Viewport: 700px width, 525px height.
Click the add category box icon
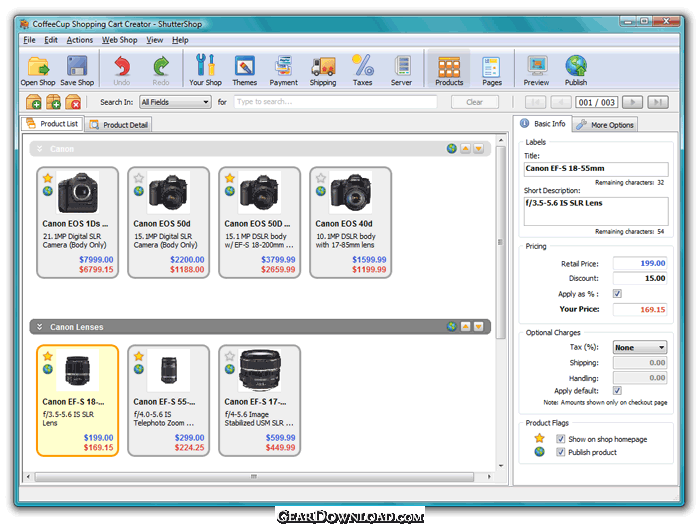coord(34,102)
